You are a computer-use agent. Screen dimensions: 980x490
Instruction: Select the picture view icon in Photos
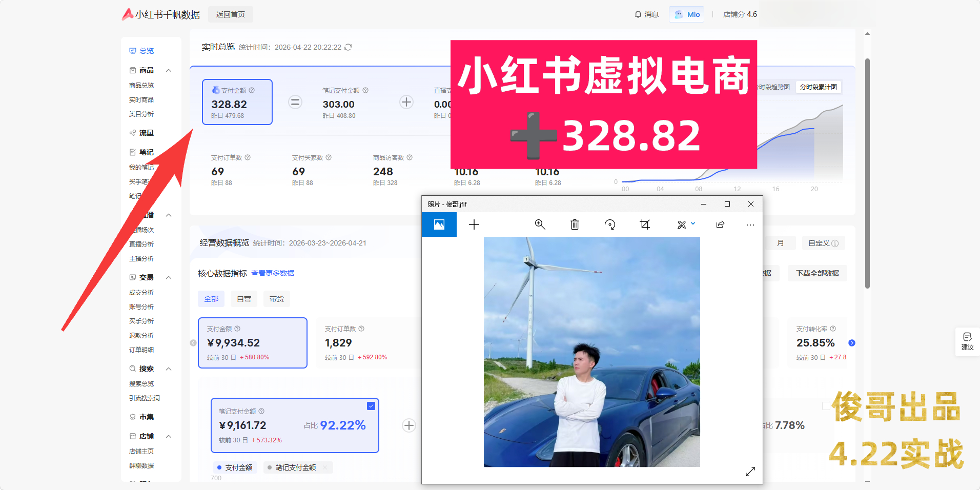click(439, 224)
